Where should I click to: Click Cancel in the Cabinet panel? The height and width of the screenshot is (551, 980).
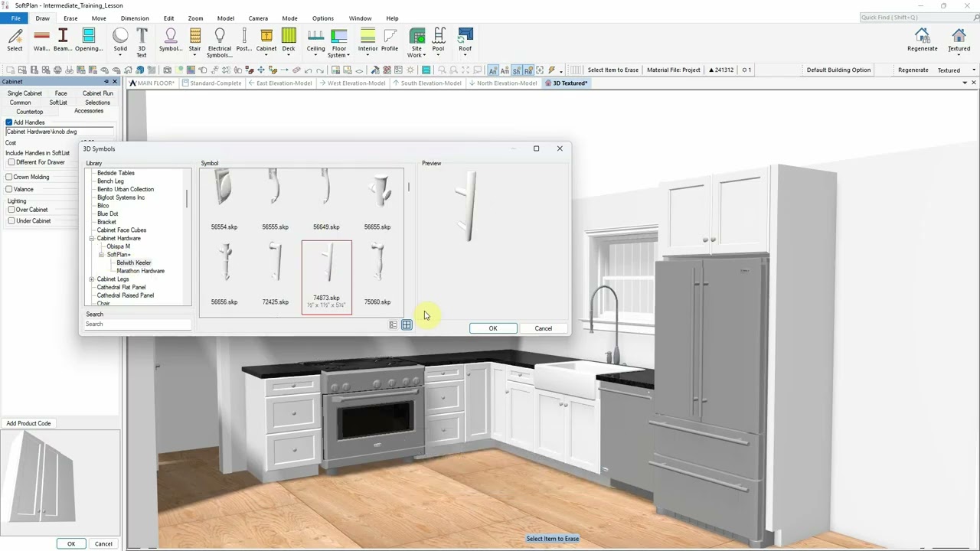(103, 544)
